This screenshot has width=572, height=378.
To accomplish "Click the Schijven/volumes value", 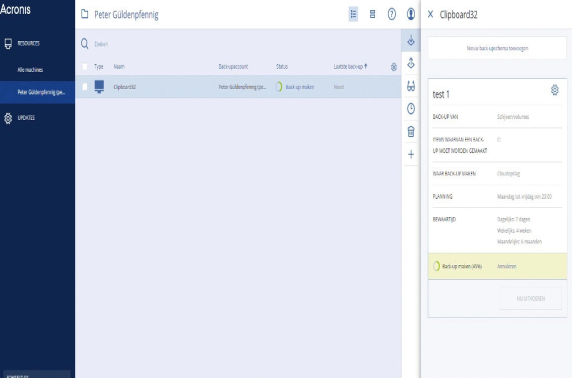I will coord(513,117).
